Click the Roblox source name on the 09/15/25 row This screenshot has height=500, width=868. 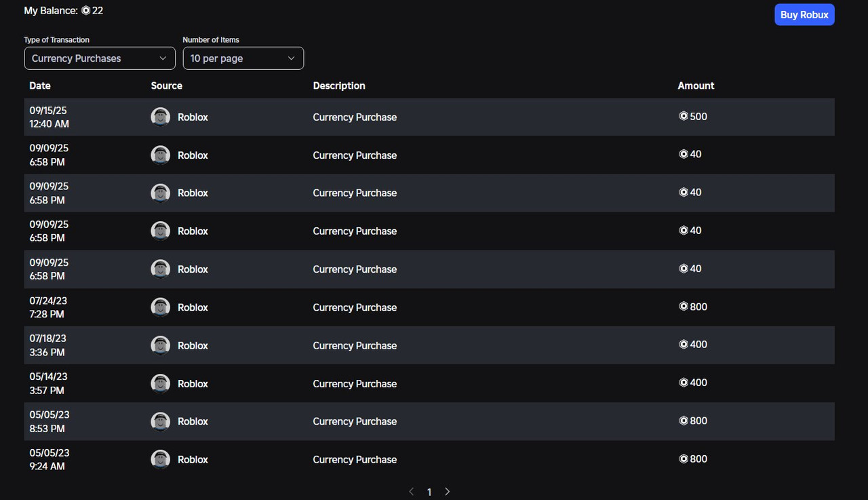coord(193,117)
